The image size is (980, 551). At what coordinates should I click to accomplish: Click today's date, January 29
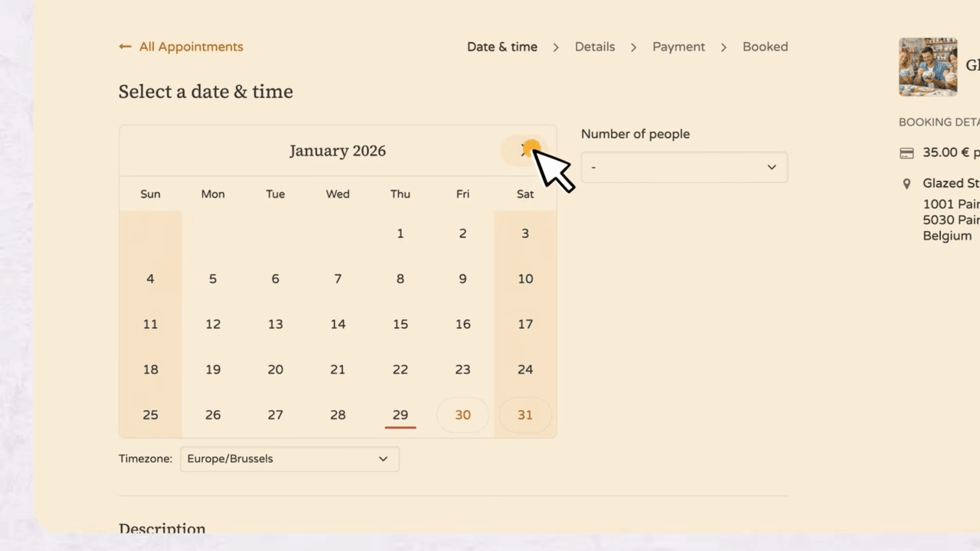[x=400, y=415]
